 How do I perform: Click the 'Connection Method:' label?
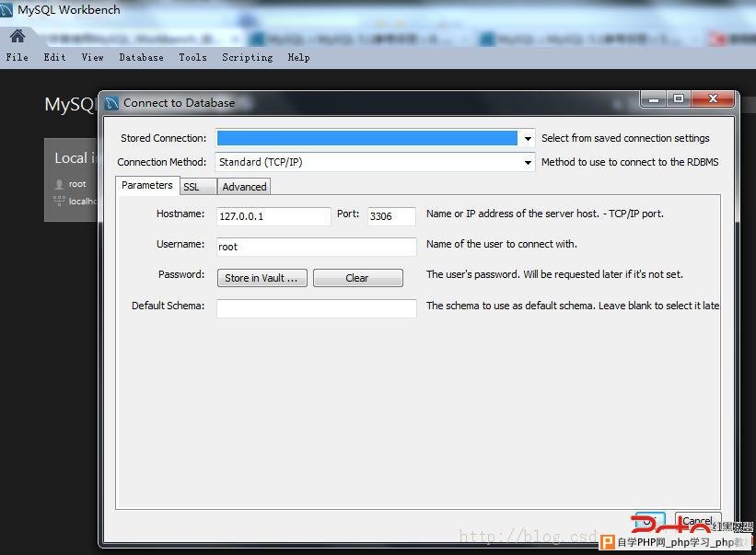161,162
